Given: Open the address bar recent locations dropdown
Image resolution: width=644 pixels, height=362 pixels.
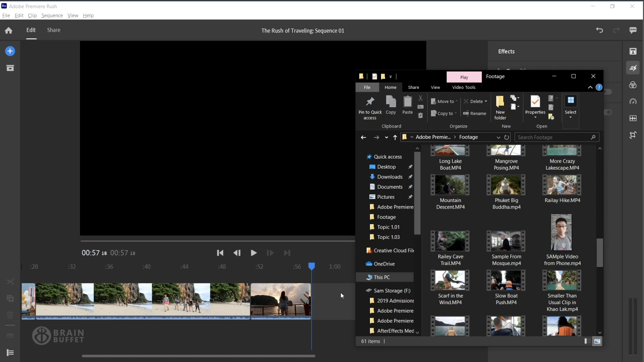Looking at the screenshot, I should 498,137.
